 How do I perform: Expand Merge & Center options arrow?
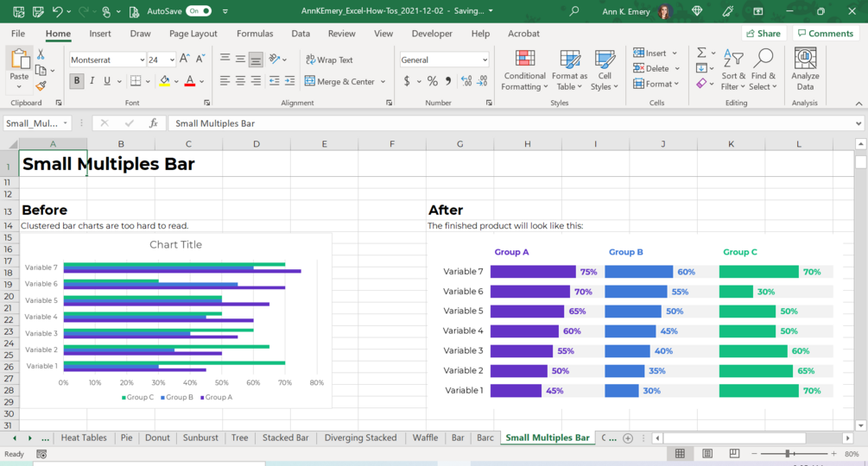pos(383,82)
